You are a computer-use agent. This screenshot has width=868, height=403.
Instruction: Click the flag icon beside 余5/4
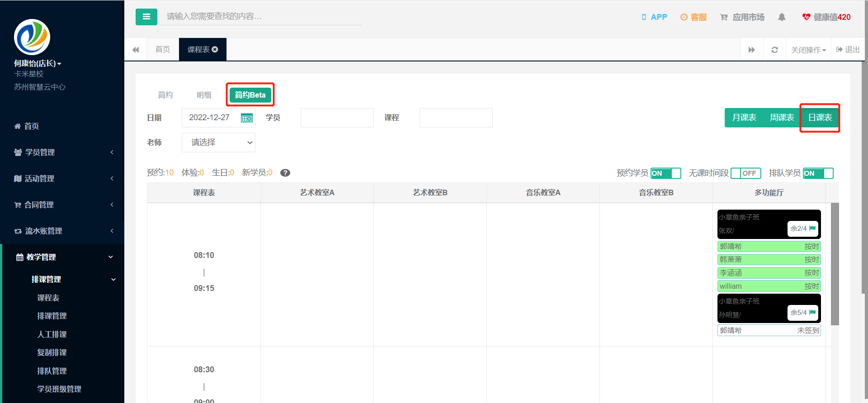point(812,313)
